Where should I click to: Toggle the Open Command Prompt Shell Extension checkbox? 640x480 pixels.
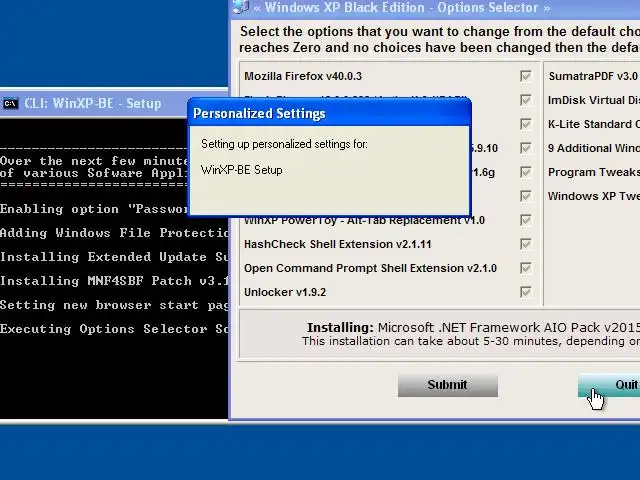(x=526, y=268)
